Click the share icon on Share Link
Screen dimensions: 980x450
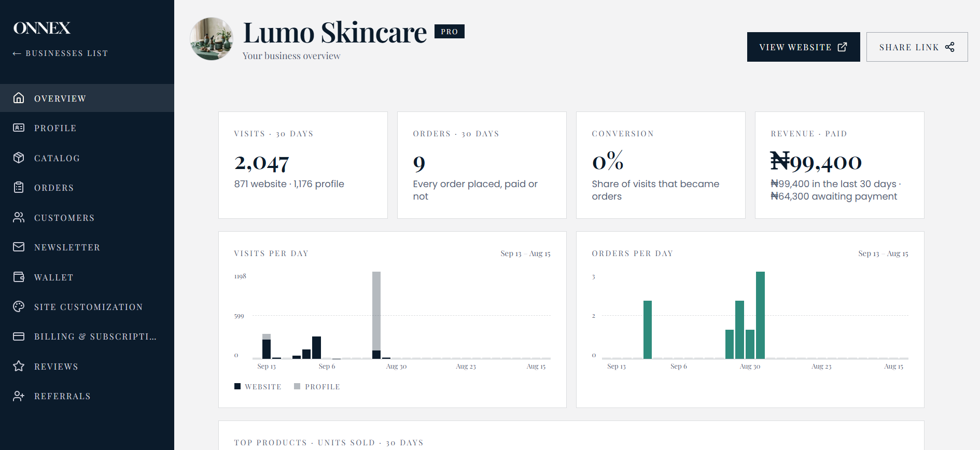[950, 47]
